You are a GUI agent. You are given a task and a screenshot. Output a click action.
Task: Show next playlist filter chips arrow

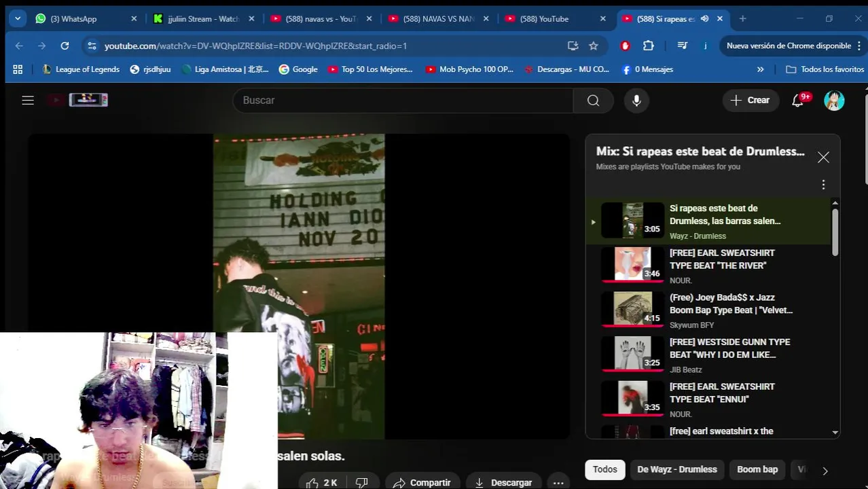point(825,471)
